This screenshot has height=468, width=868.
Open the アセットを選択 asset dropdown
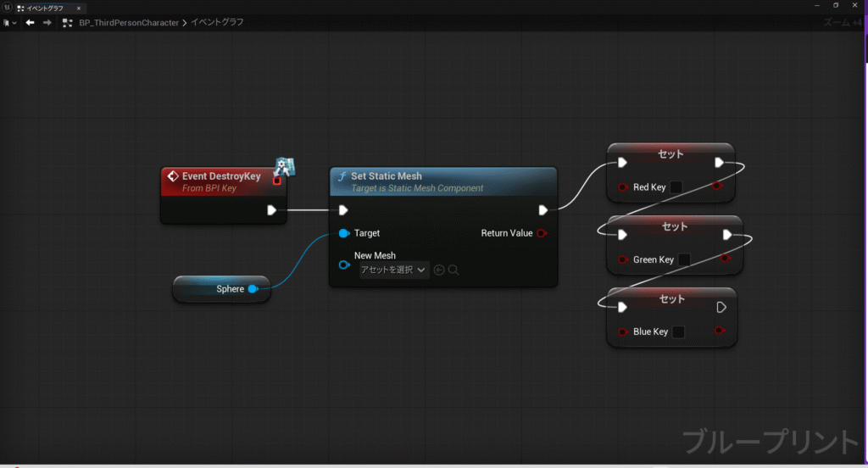click(393, 270)
